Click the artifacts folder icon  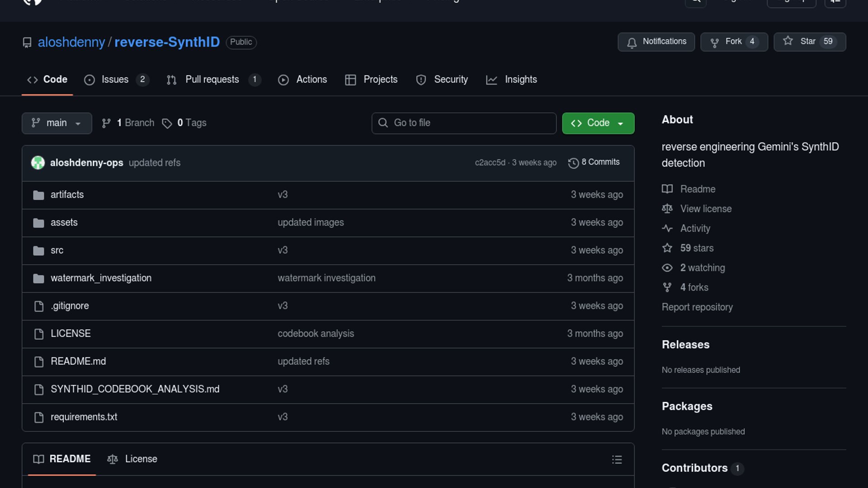coord(39,195)
